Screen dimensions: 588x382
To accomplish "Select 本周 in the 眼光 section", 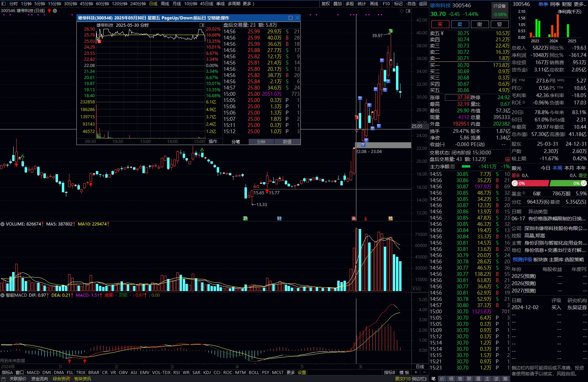I will point(557,168).
